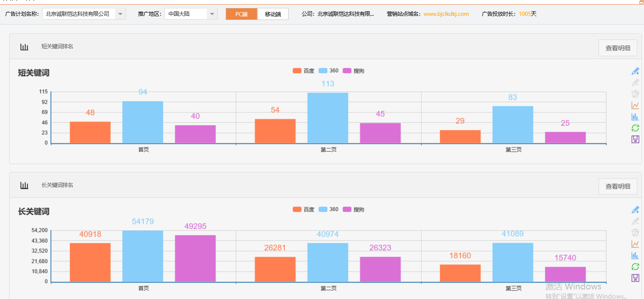644x299 pixels.
Task: Click the orange 百度 legend color swatch
Action: tap(297, 70)
